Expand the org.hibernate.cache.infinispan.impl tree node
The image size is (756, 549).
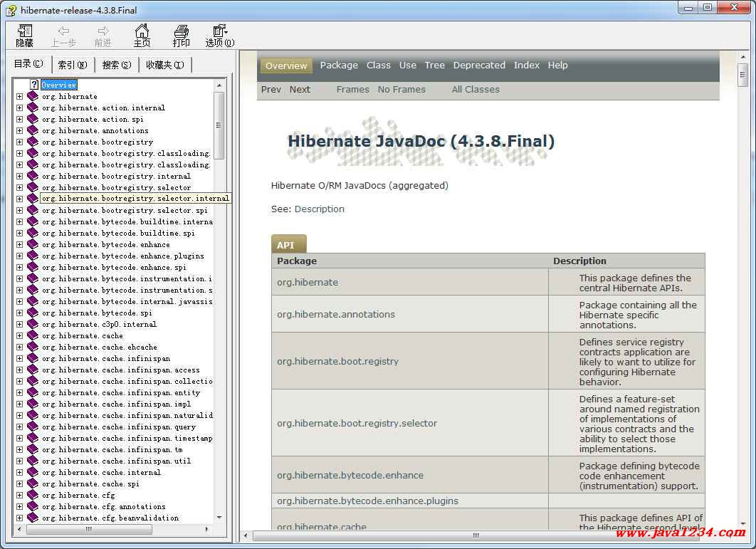click(x=19, y=404)
